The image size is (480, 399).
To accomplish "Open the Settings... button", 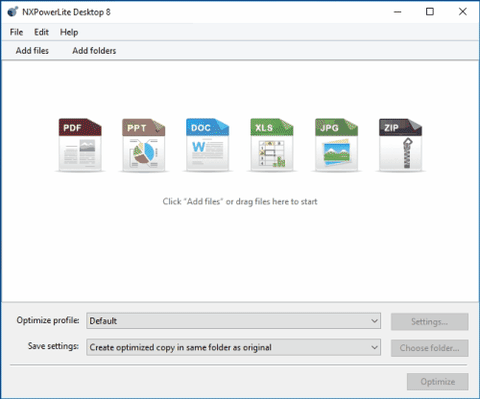I will (430, 322).
